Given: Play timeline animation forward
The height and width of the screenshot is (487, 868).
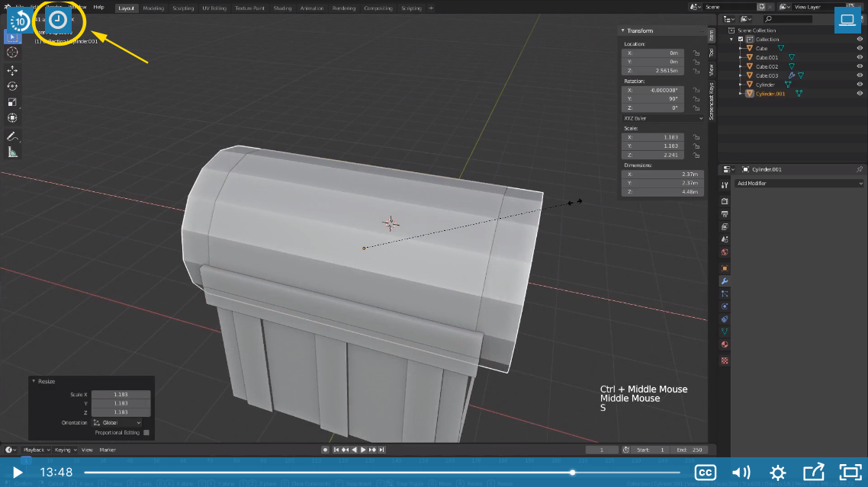Looking at the screenshot, I should click(x=363, y=450).
